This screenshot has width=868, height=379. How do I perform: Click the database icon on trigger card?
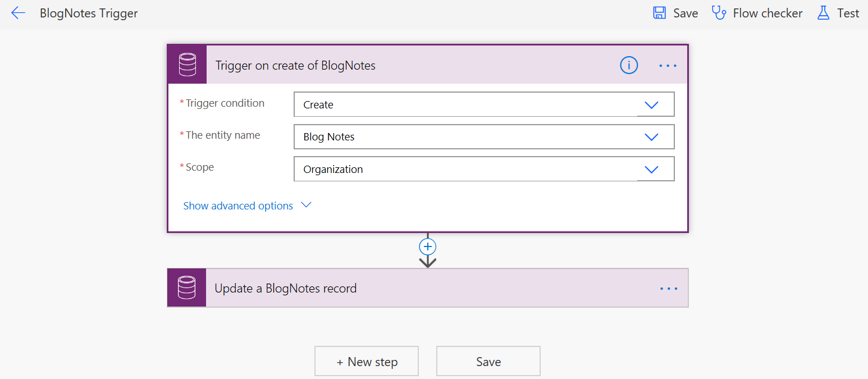click(187, 65)
